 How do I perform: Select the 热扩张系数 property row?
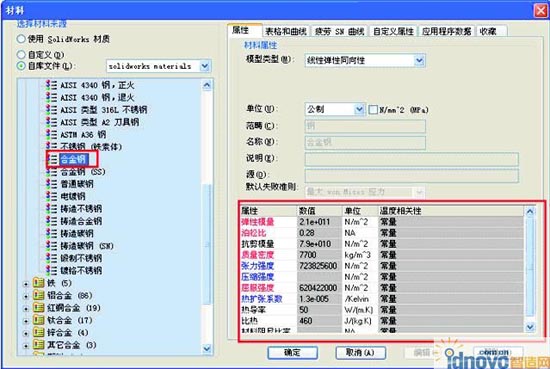[382, 299]
